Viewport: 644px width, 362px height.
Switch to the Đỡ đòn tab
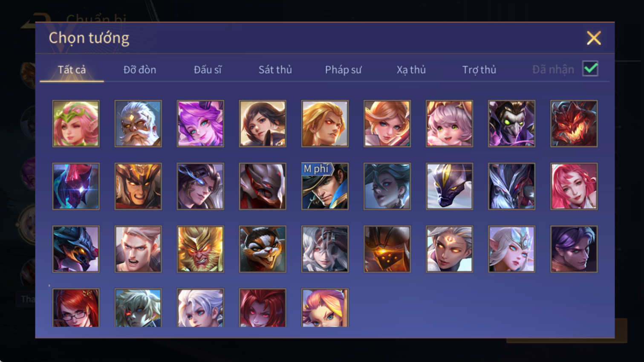pyautogui.click(x=140, y=70)
